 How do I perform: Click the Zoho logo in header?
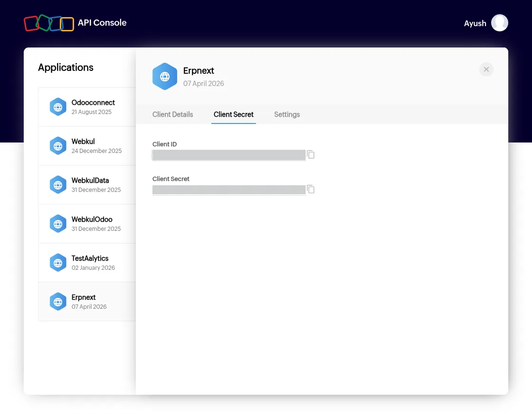[49, 23]
